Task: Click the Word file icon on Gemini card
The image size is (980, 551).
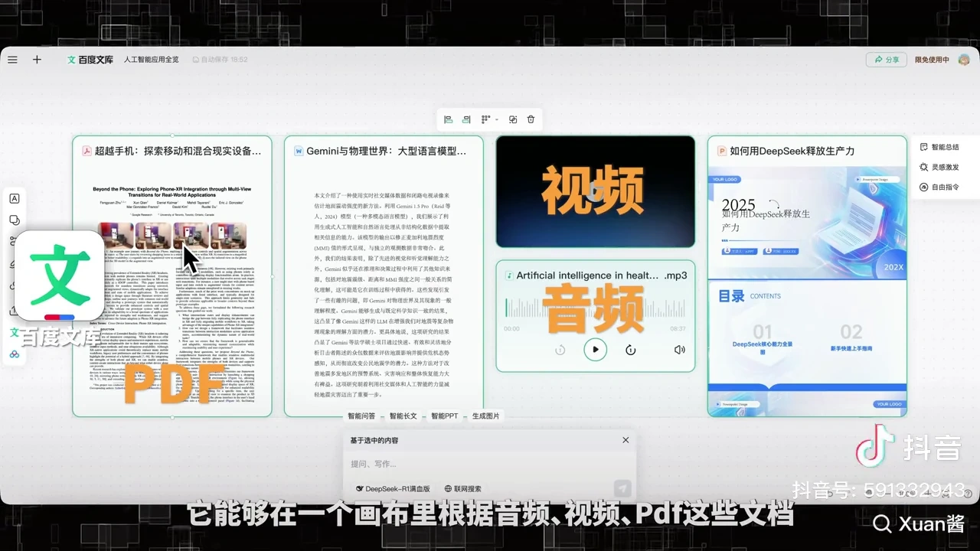Action: (x=299, y=152)
